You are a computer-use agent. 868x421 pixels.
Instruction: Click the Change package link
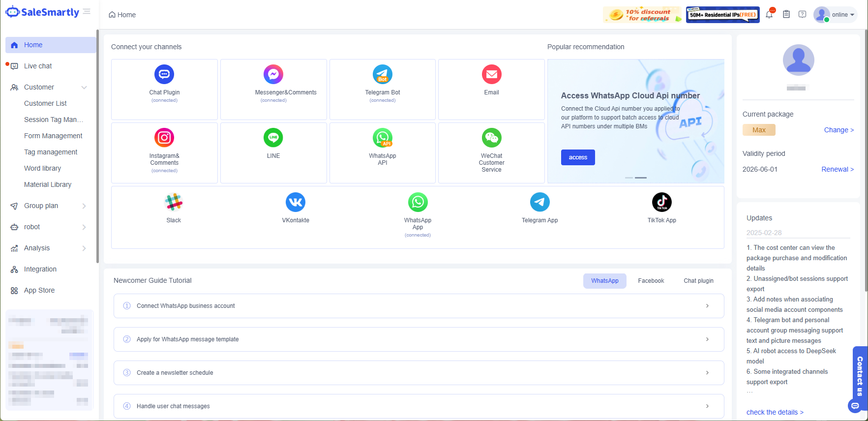[839, 130]
